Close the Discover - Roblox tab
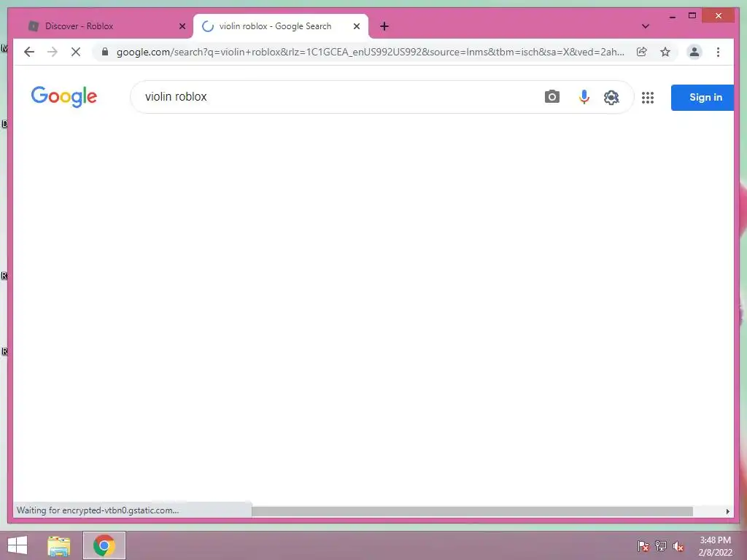The height and width of the screenshot is (560, 747). (182, 26)
